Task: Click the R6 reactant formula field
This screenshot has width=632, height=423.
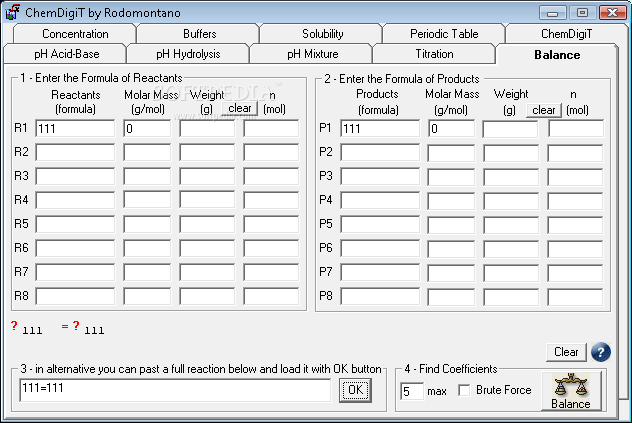Action: coord(75,248)
